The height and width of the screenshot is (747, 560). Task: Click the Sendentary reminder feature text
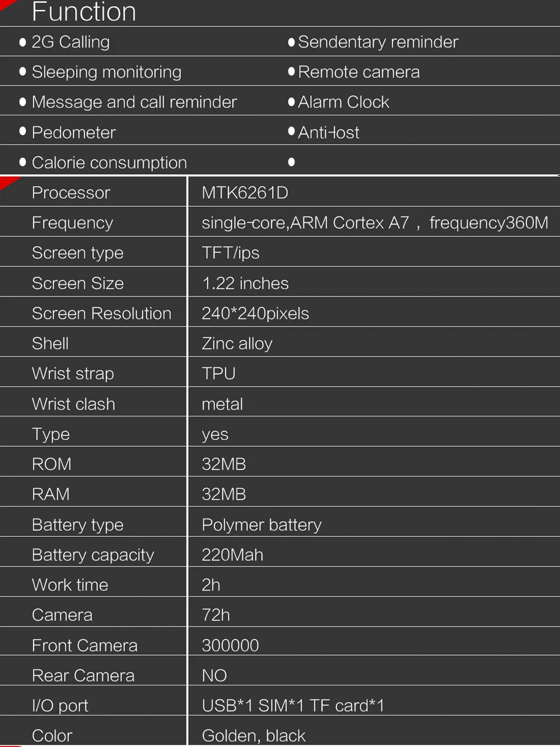pyautogui.click(x=378, y=42)
